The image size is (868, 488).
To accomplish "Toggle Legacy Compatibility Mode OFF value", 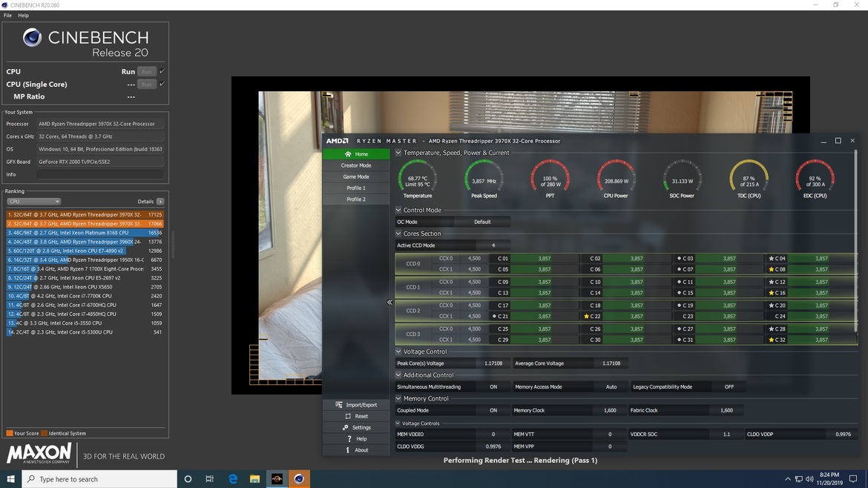I will (729, 386).
